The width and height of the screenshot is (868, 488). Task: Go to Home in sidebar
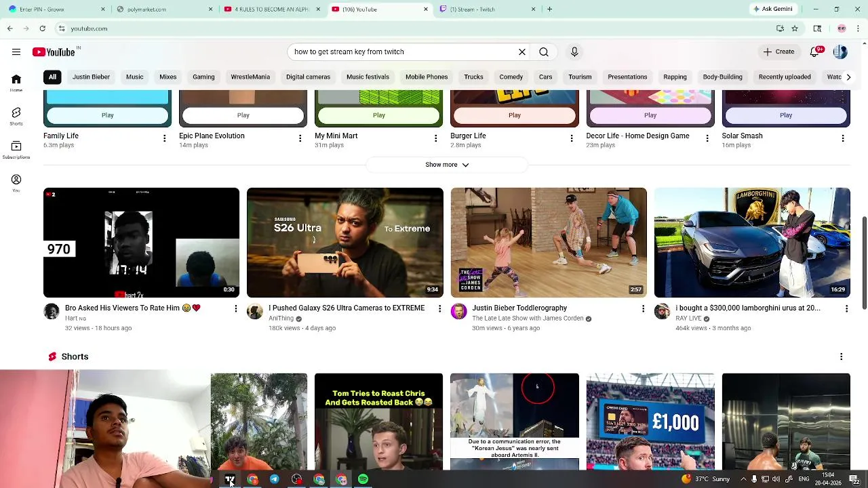point(16,83)
